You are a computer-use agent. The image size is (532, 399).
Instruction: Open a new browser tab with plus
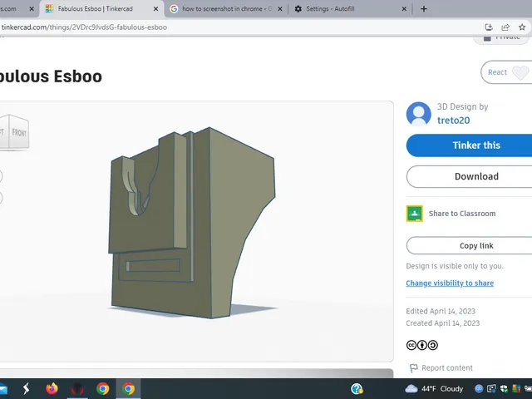[424, 9]
